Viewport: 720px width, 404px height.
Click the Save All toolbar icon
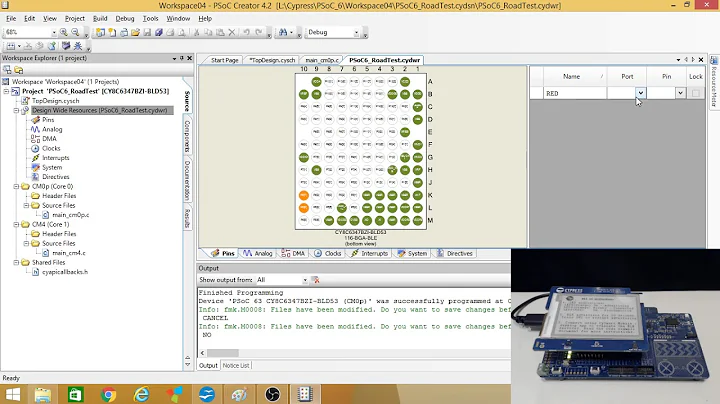159,32
